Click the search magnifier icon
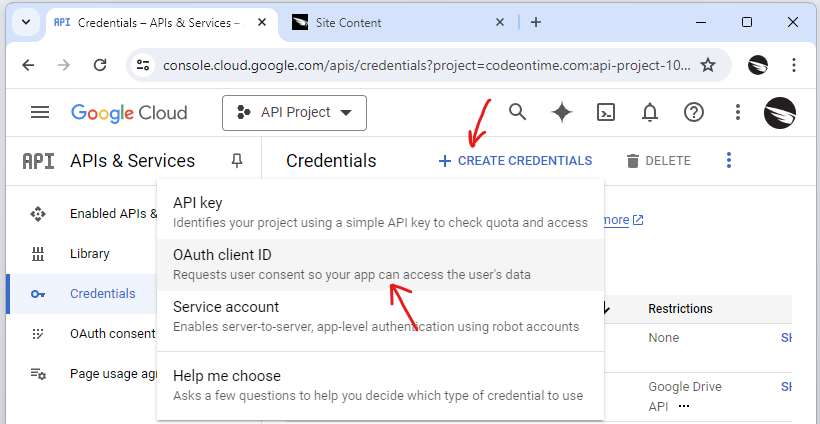This screenshot has height=424, width=820. click(x=517, y=112)
